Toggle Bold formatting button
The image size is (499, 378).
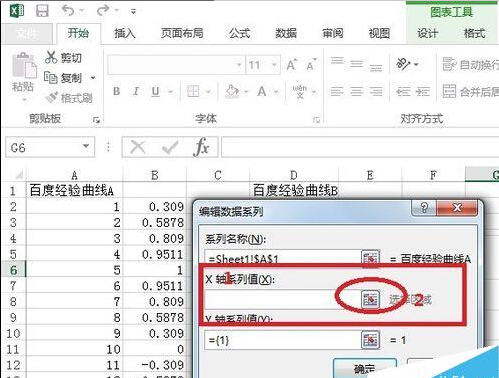click(117, 91)
